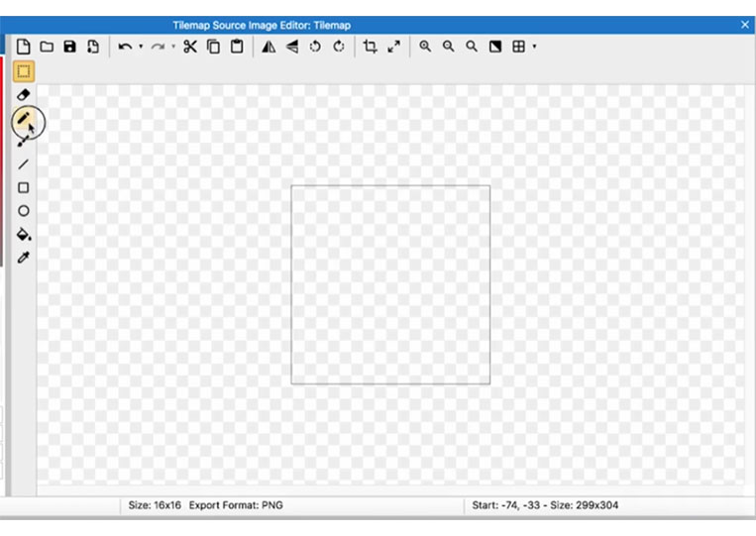
Task: Flip the image horizontally
Action: click(269, 47)
